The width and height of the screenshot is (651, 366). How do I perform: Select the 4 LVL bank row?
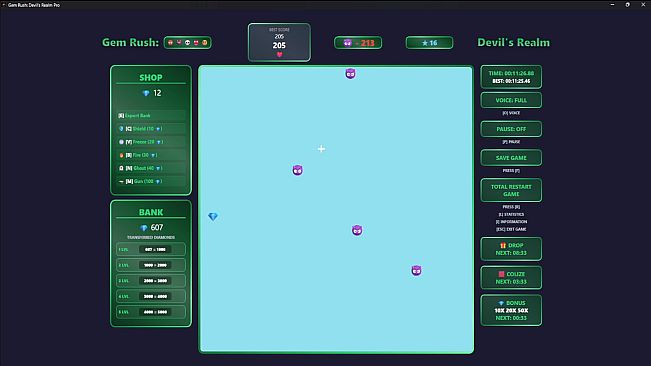coord(151,296)
